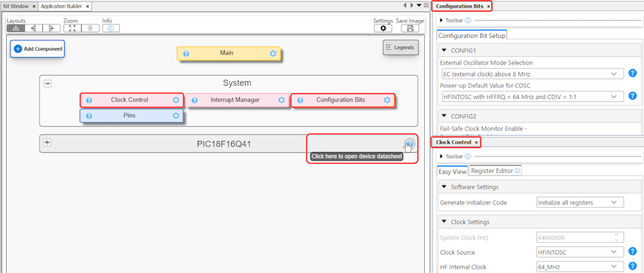
Task: Open help for Power-up Default COSC value
Action: pos(633,96)
